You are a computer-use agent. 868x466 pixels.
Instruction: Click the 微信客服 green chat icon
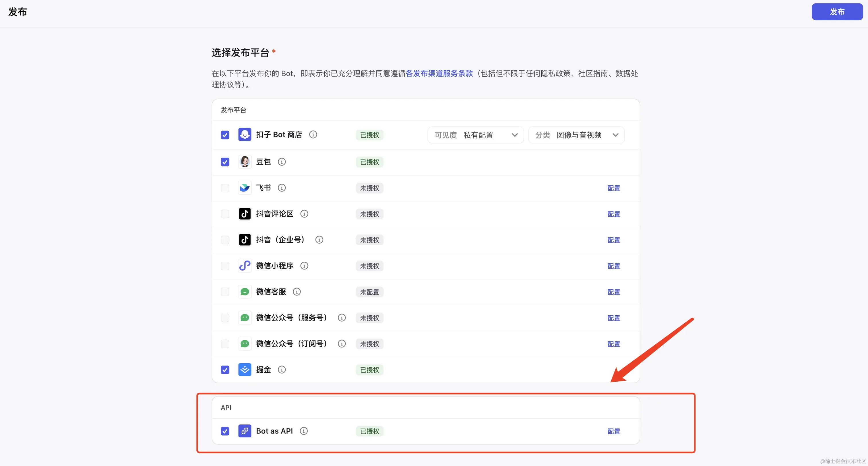(245, 292)
